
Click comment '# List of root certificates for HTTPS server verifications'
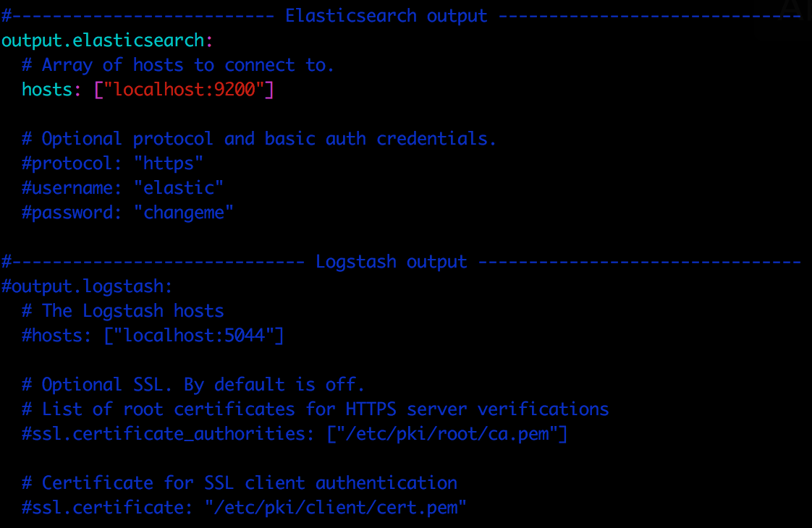click(x=316, y=409)
